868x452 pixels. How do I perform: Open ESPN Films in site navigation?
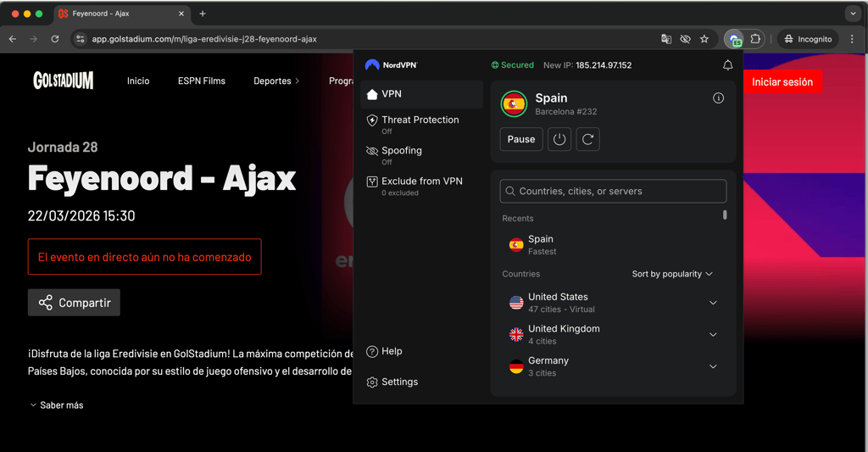pos(202,81)
